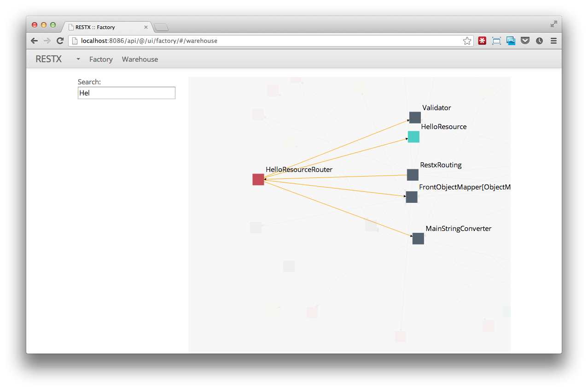Click the FrontObjectMapper node square
The image size is (588, 390).
pos(411,197)
